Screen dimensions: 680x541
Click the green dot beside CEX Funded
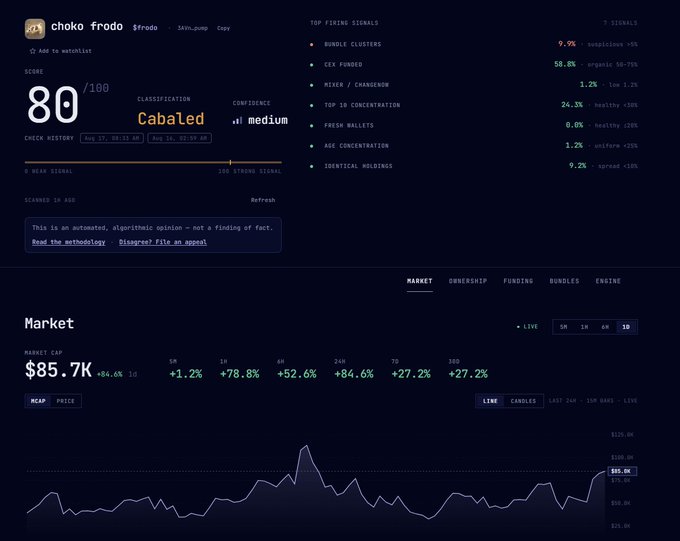coord(311,65)
